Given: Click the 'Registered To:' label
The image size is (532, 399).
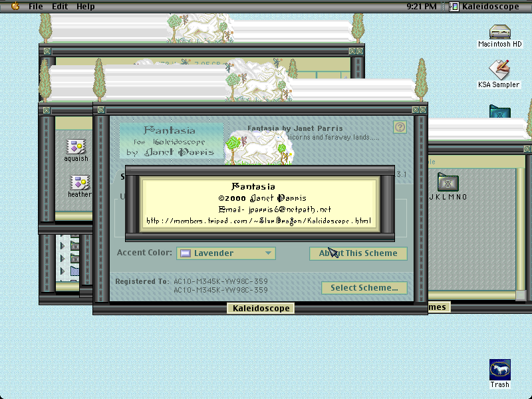Looking at the screenshot, I should pyautogui.click(x=142, y=281).
